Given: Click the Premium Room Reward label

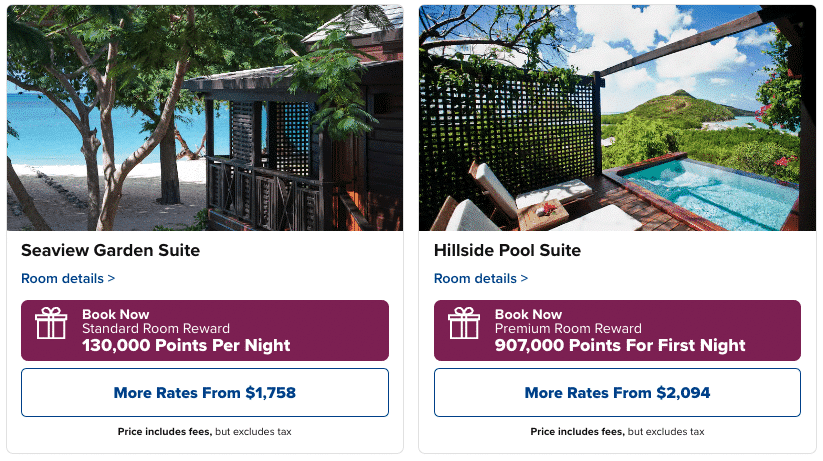Looking at the screenshot, I should click(569, 329).
